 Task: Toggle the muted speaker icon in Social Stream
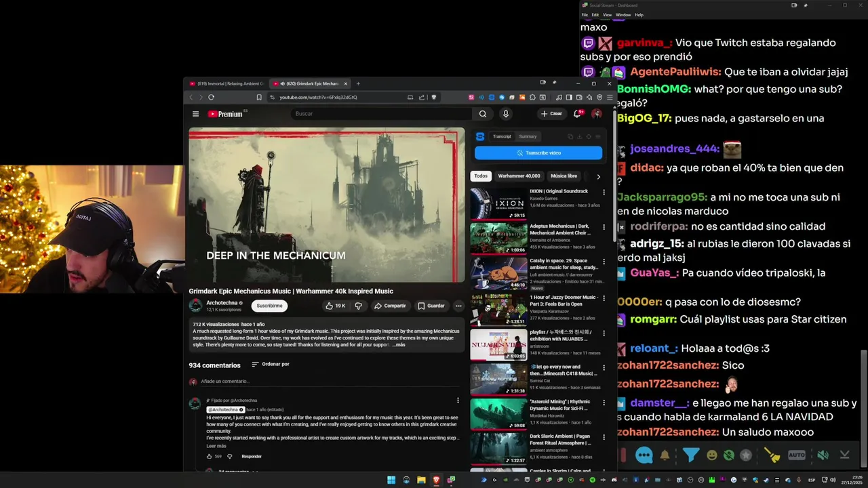[823, 455]
